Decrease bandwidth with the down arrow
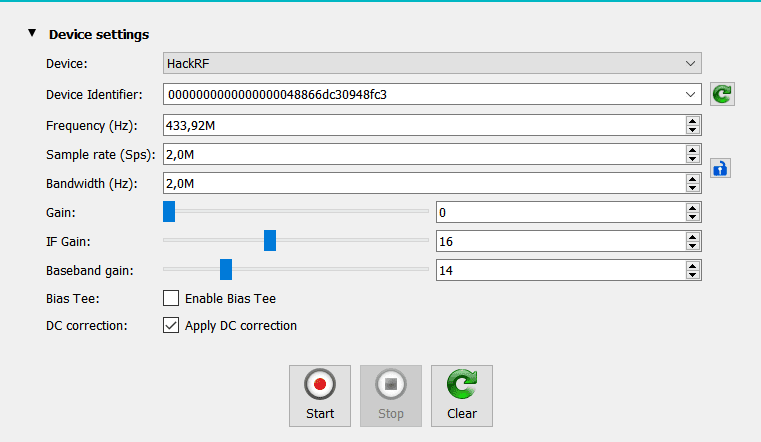Screen dimensions: 761x442 [693, 188]
